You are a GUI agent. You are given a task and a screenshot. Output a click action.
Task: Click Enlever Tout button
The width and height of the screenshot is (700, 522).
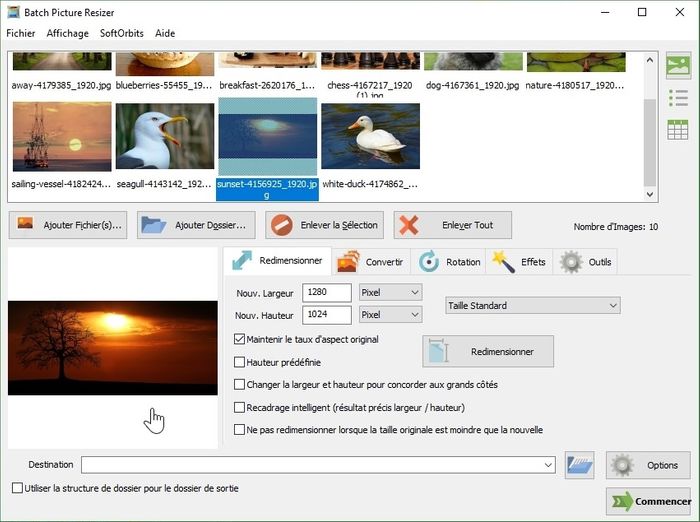tap(452, 225)
